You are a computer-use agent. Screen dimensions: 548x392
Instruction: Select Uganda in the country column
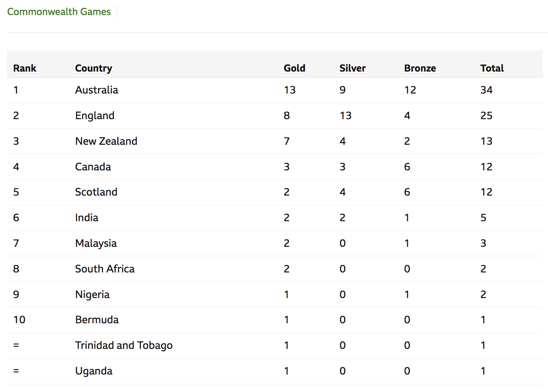coord(94,371)
